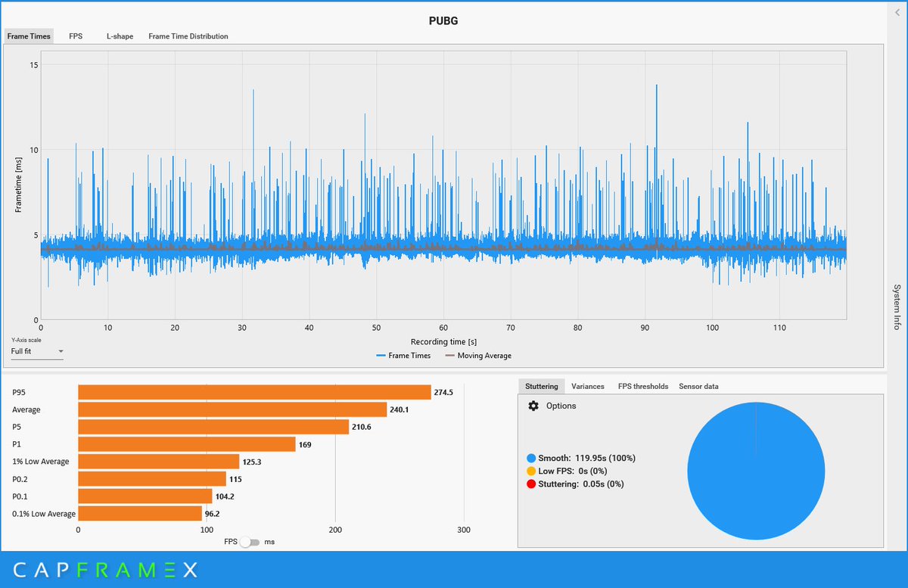
Task: Click the value 274.5 next to P95
Action: click(443, 392)
